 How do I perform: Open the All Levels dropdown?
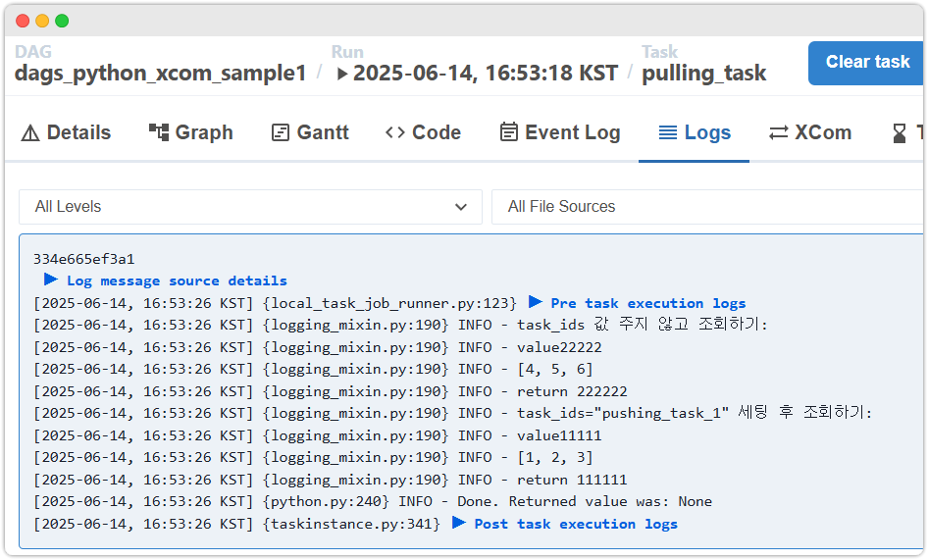pos(250,207)
